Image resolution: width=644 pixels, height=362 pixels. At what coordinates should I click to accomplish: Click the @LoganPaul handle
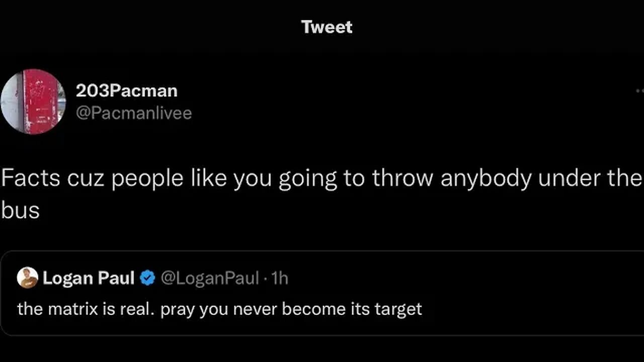[x=209, y=278]
